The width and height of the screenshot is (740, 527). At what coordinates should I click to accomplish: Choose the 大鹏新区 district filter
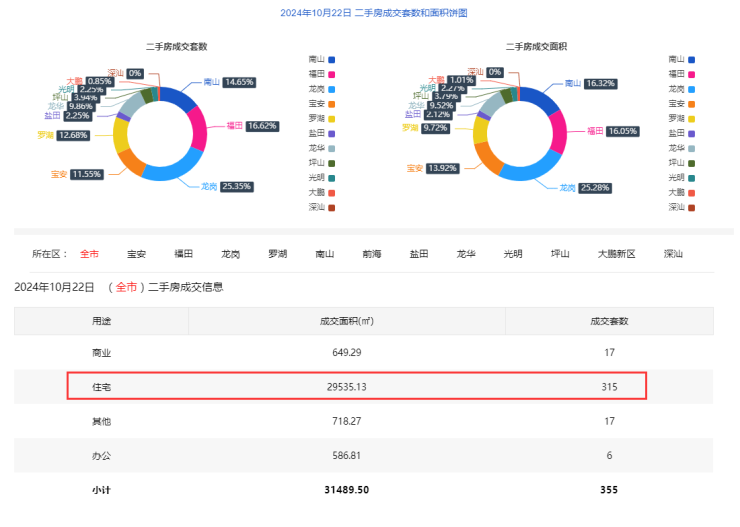[617, 254]
